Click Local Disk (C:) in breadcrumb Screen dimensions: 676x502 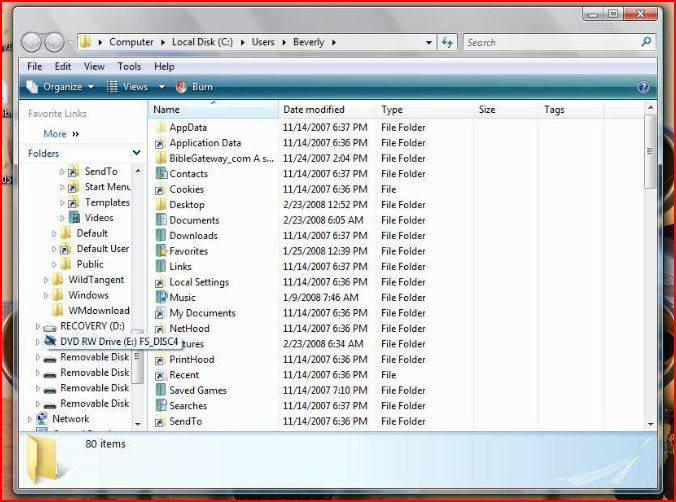point(202,42)
